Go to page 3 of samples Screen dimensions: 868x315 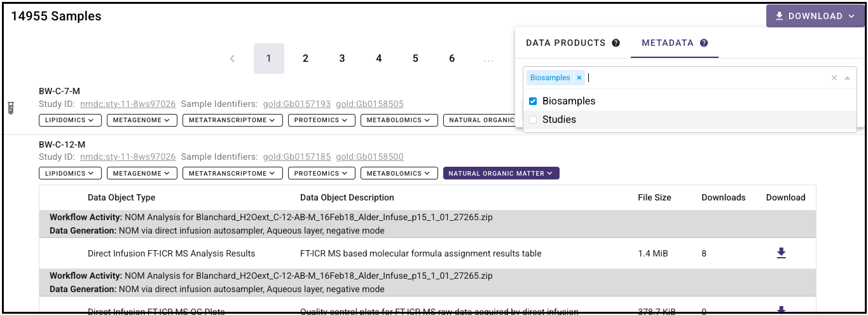342,59
